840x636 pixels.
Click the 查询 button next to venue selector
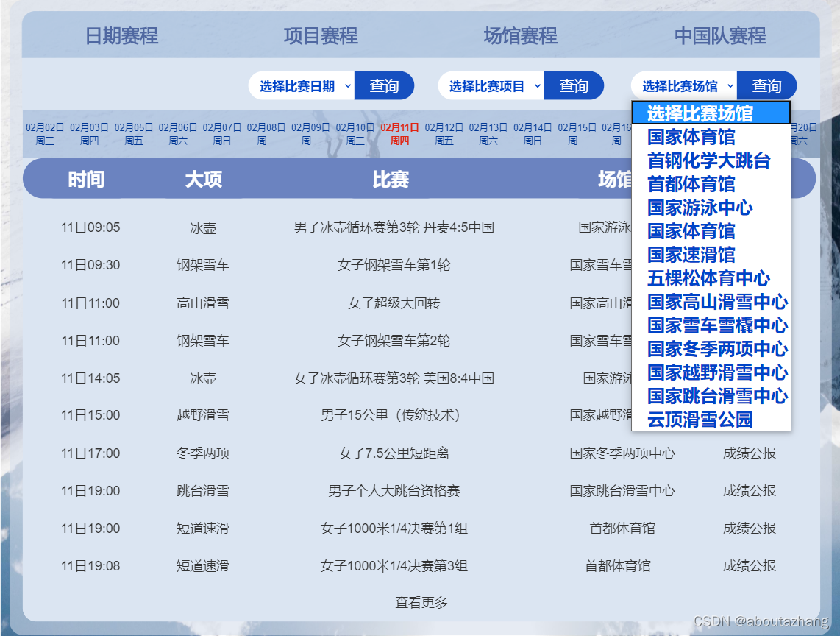[x=767, y=85]
